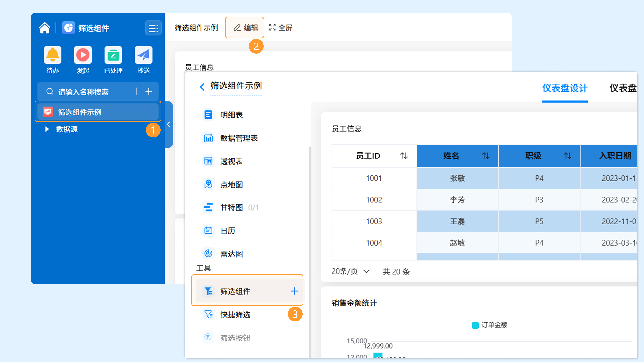
Task: Go to home via house icon
Action: coord(44,28)
